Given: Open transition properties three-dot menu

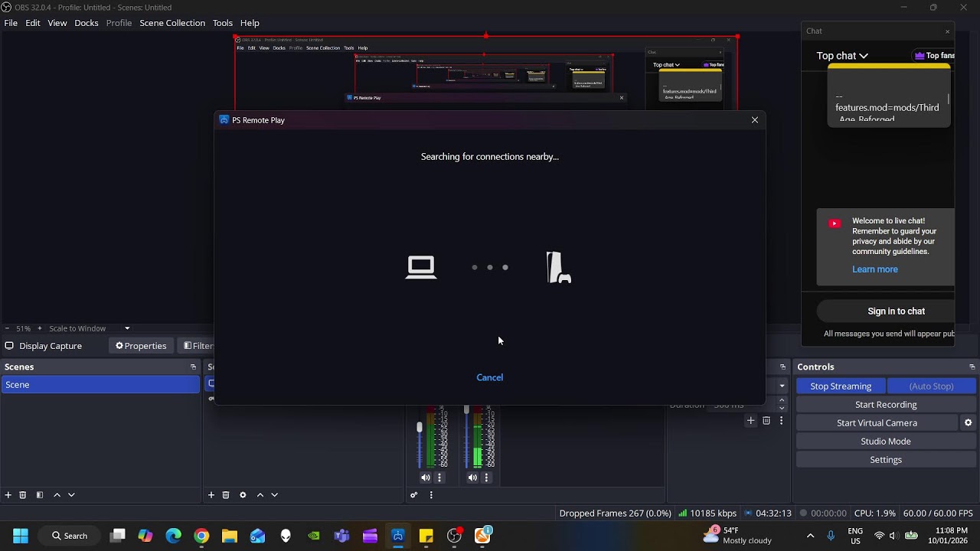Looking at the screenshot, I should pyautogui.click(x=781, y=421).
